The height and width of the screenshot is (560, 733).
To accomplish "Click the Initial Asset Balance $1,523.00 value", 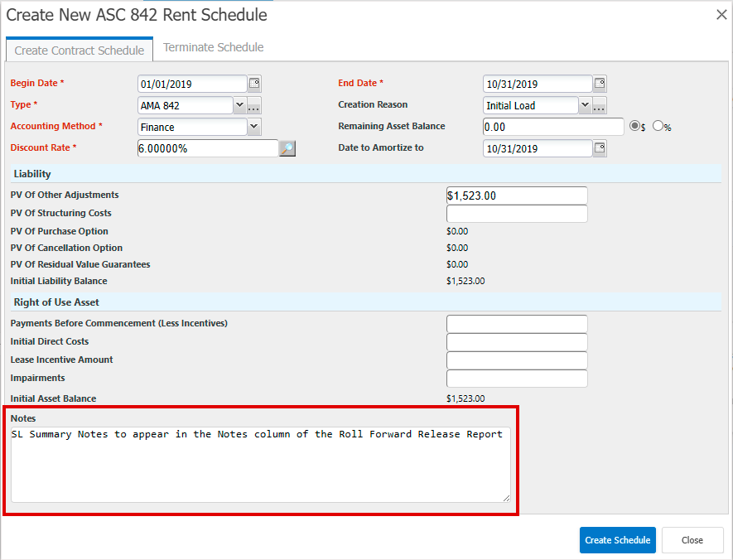I will coord(465,398).
